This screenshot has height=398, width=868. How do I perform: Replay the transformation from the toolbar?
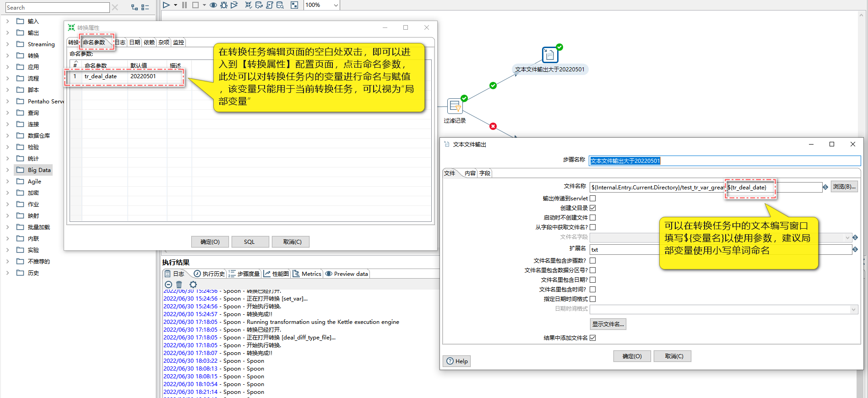(x=234, y=5)
